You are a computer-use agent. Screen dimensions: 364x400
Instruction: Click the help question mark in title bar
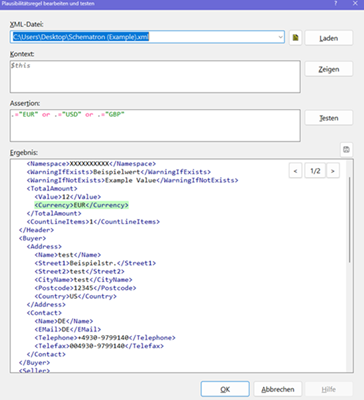click(x=336, y=3)
